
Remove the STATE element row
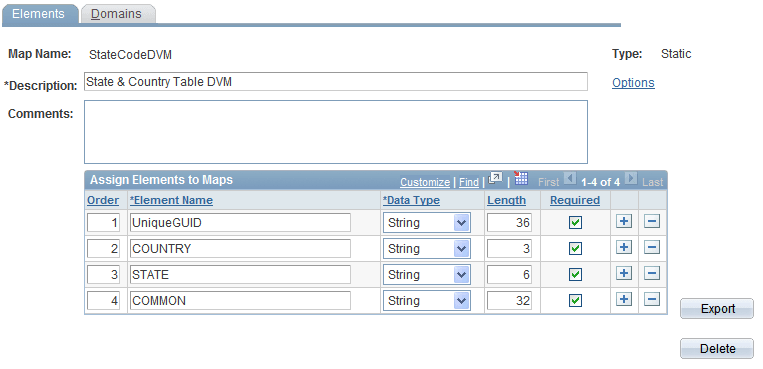[652, 273]
